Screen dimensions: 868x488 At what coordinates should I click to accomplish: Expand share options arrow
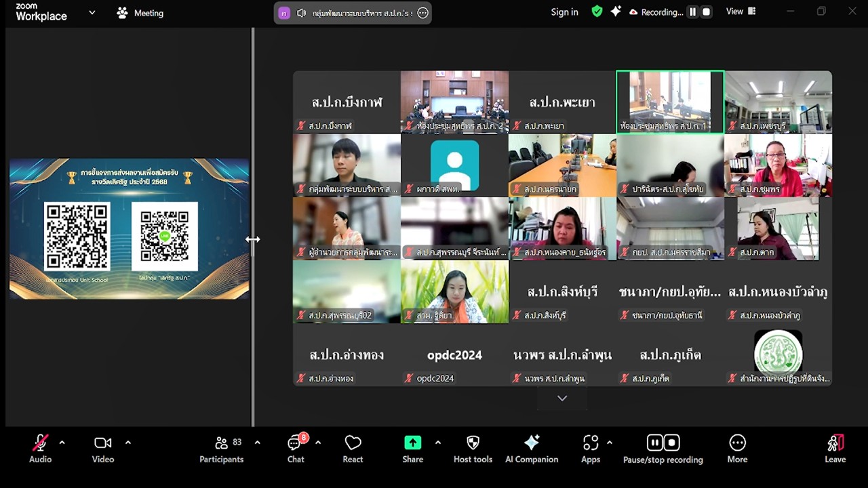tap(437, 443)
